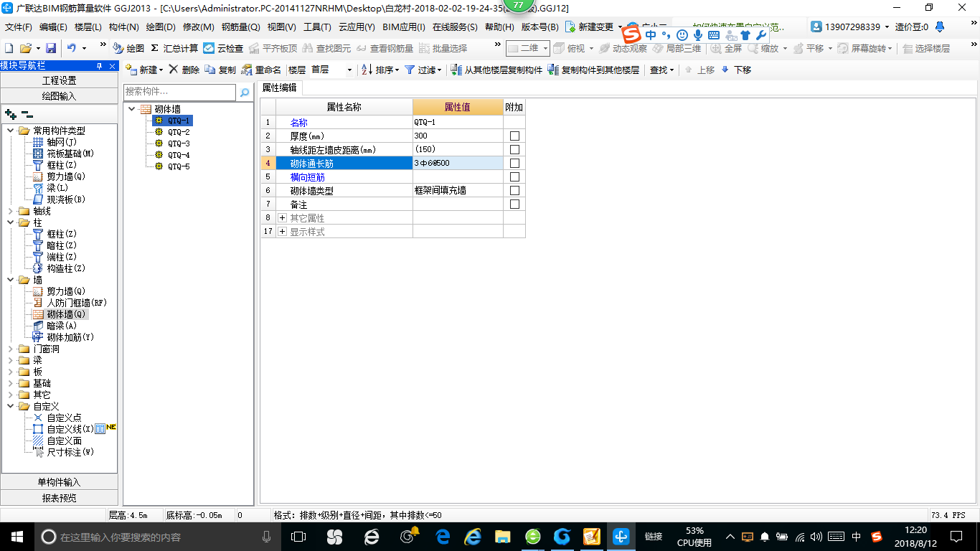Toggle 附加 checkbox for 备注
This screenshot has width=980, height=551.
tap(514, 204)
